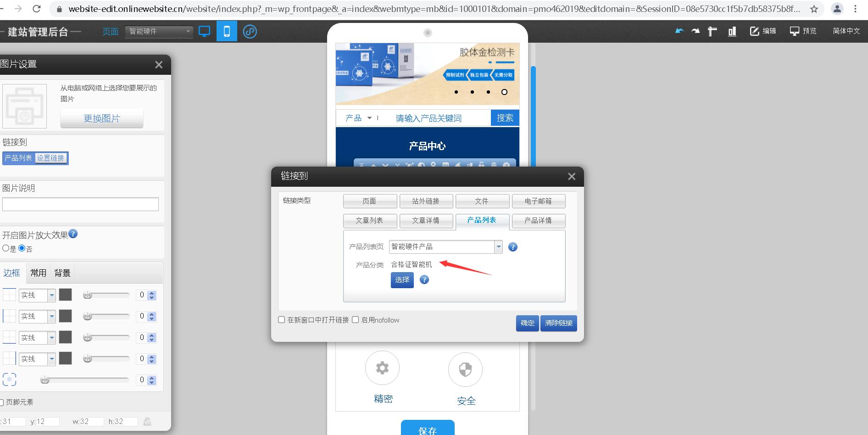This screenshot has width=868, height=435.
Task: Click the 更换图片 button
Action: coord(101,118)
